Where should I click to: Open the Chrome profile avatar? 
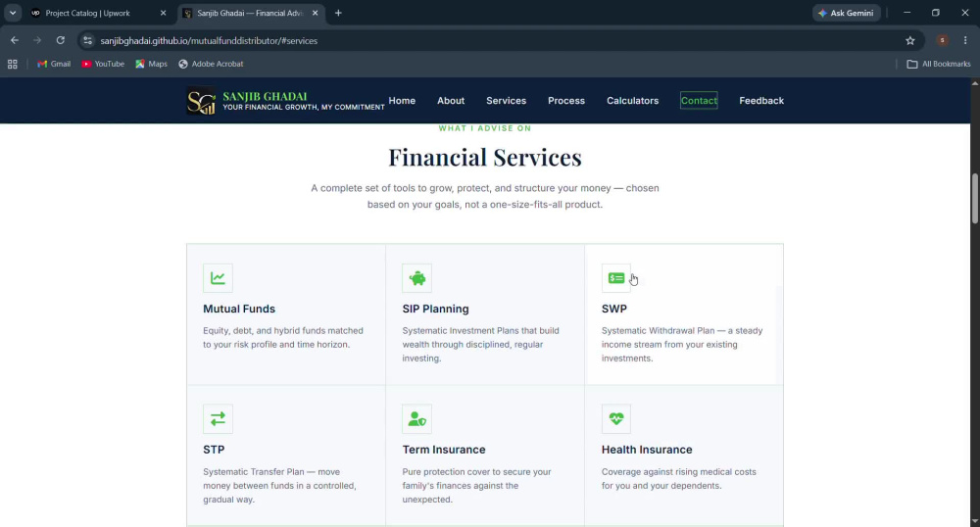942,40
